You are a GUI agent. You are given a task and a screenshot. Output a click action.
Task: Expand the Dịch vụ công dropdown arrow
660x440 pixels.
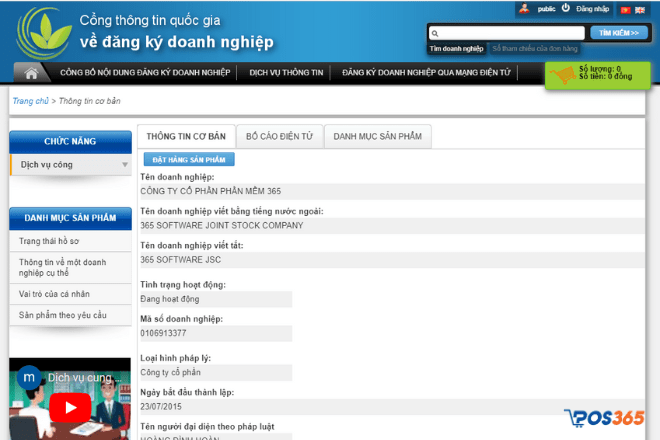click(125, 165)
